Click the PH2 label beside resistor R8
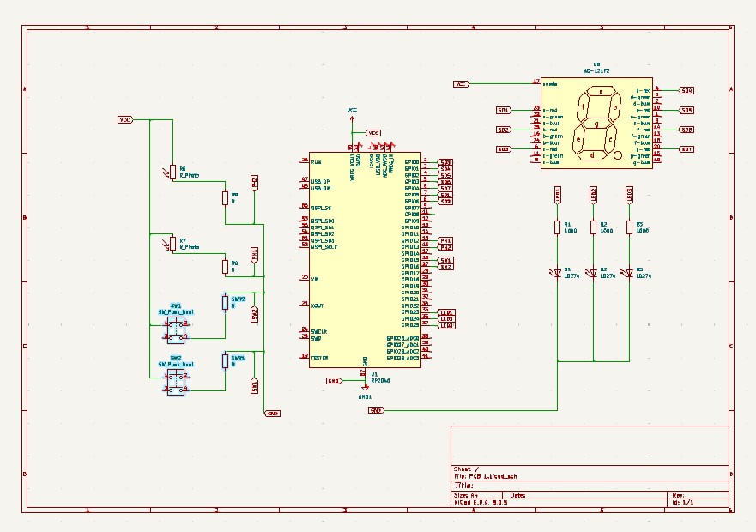Screen dimensions: 756x532 tap(254, 183)
